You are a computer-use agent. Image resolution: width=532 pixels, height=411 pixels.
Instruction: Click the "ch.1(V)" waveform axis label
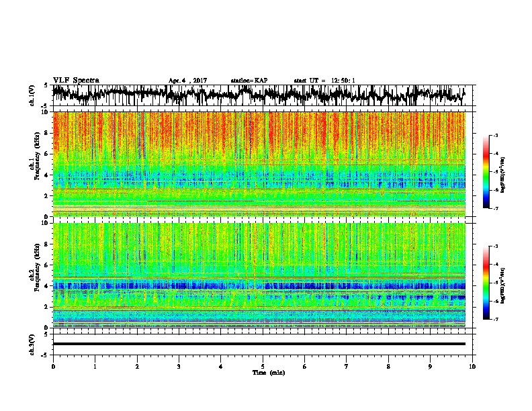(32, 95)
